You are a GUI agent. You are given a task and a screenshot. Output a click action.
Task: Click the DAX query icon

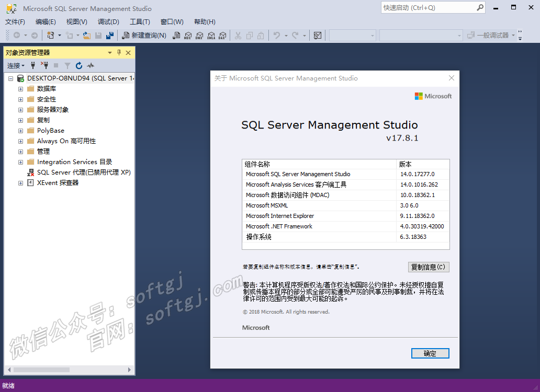pyautogui.click(x=222, y=35)
